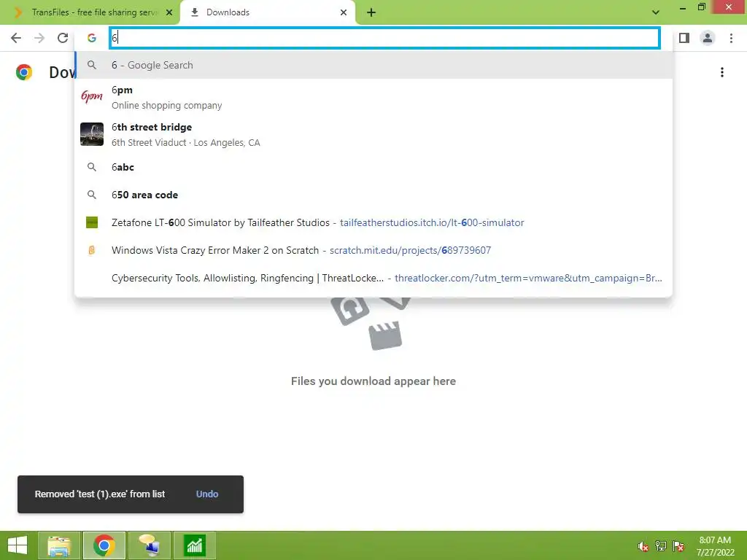The height and width of the screenshot is (560, 747).
Task: Click the Zetafone green favicon
Action: [x=92, y=222]
